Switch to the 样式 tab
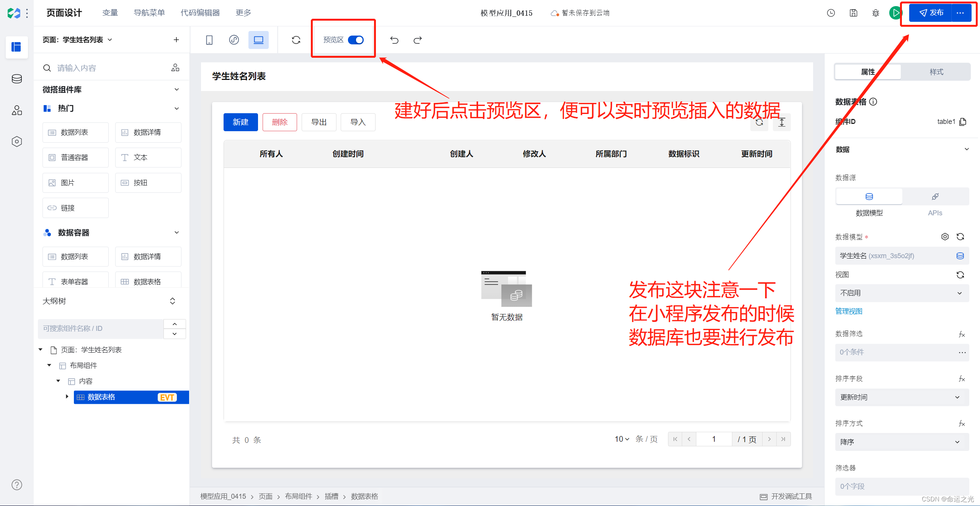 (x=936, y=72)
